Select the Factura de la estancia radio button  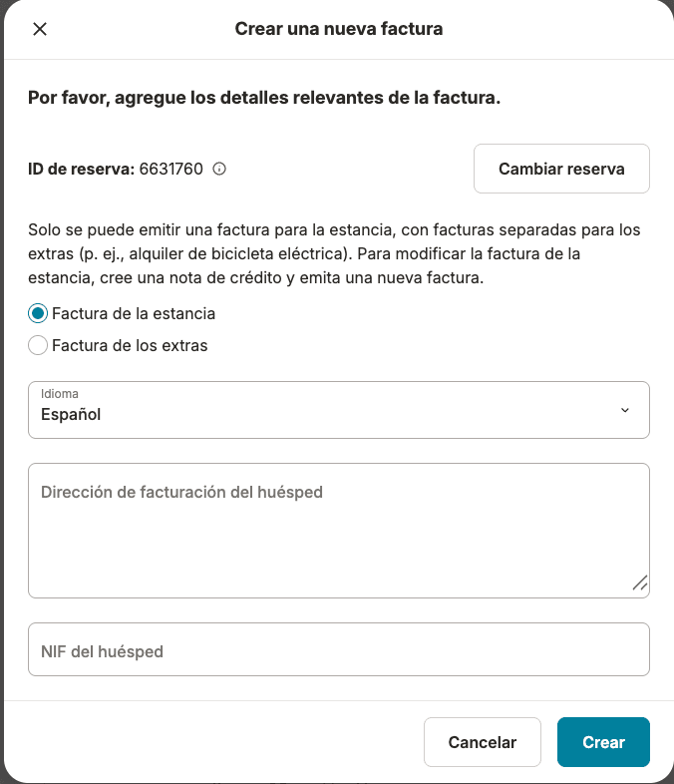point(38,313)
